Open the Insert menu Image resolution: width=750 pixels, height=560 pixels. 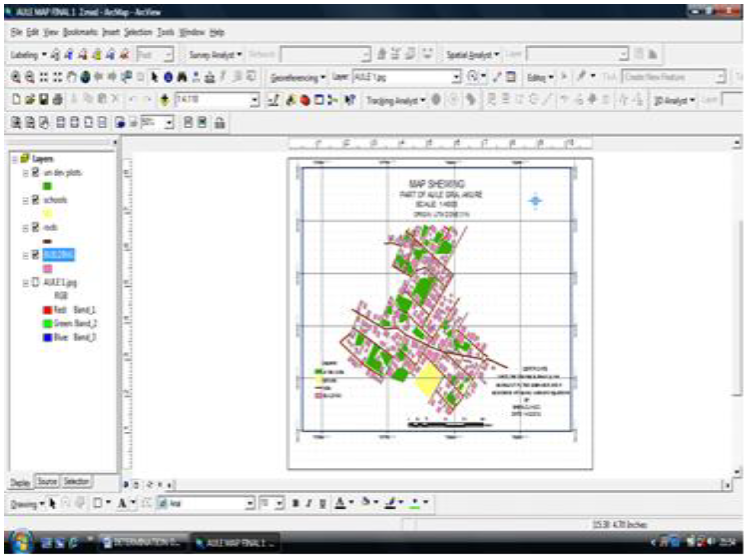click(111, 32)
